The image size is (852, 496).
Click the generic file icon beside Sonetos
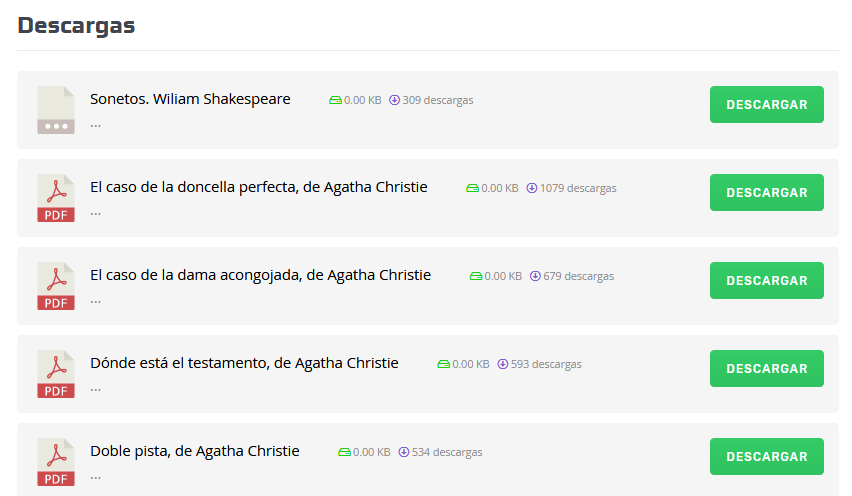pyautogui.click(x=56, y=110)
